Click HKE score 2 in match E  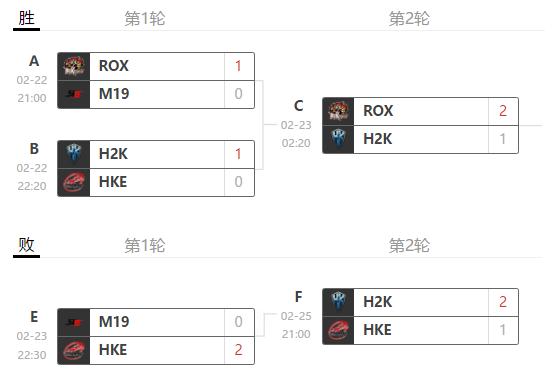pos(238,350)
